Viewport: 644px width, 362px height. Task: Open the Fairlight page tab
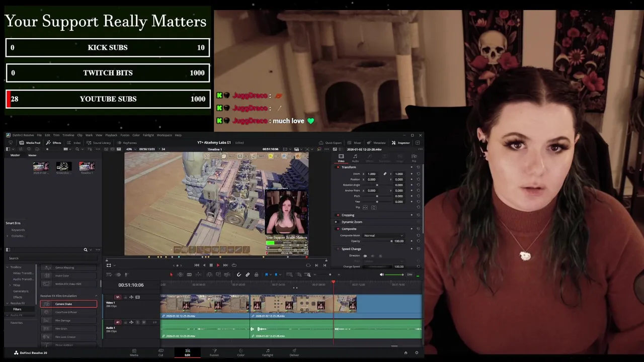(267, 352)
